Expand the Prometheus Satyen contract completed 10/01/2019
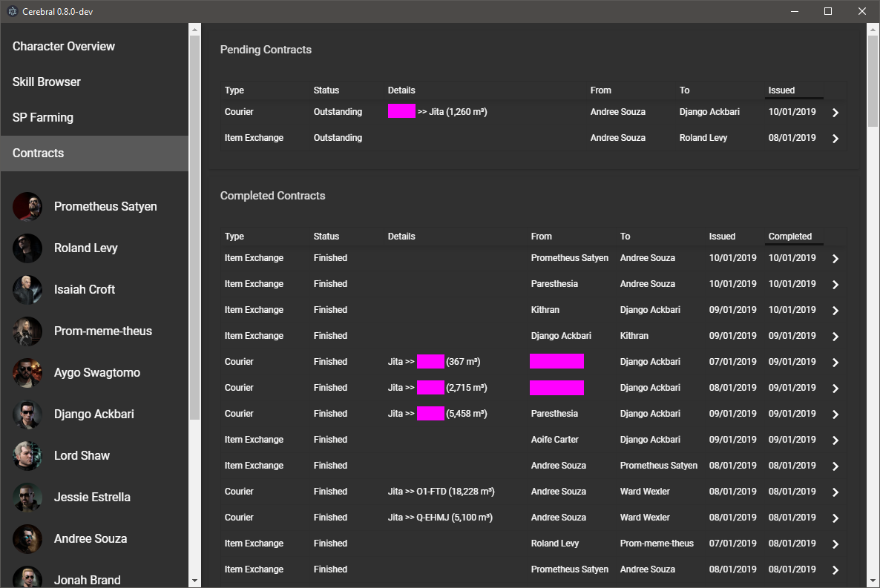This screenshot has width=880, height=588. pos(835,259)
